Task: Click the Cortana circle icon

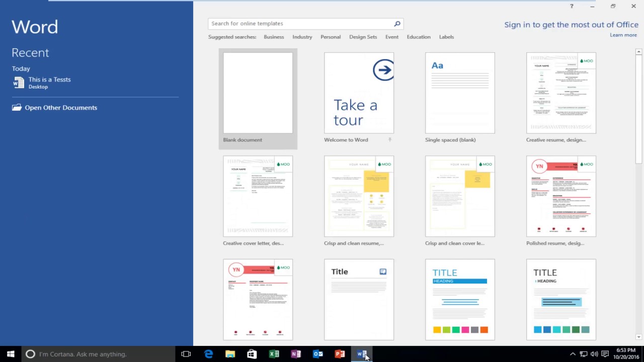Action: click(30, 354)
